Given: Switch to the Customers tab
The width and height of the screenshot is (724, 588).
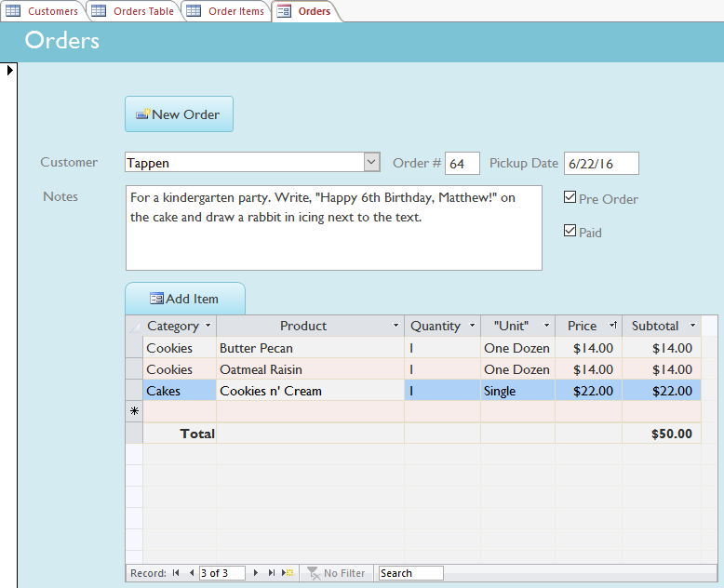Looking at the screenshot, I should click(43, 11).
